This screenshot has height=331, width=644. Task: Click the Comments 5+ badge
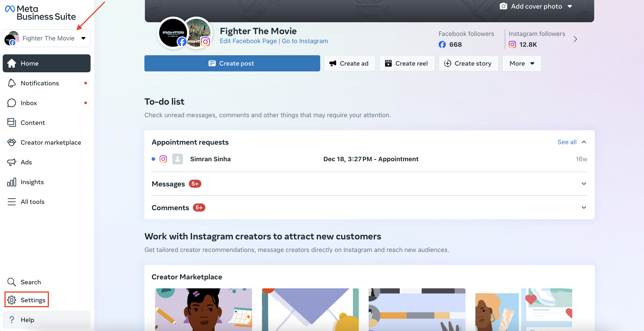(x=199, y=207)
